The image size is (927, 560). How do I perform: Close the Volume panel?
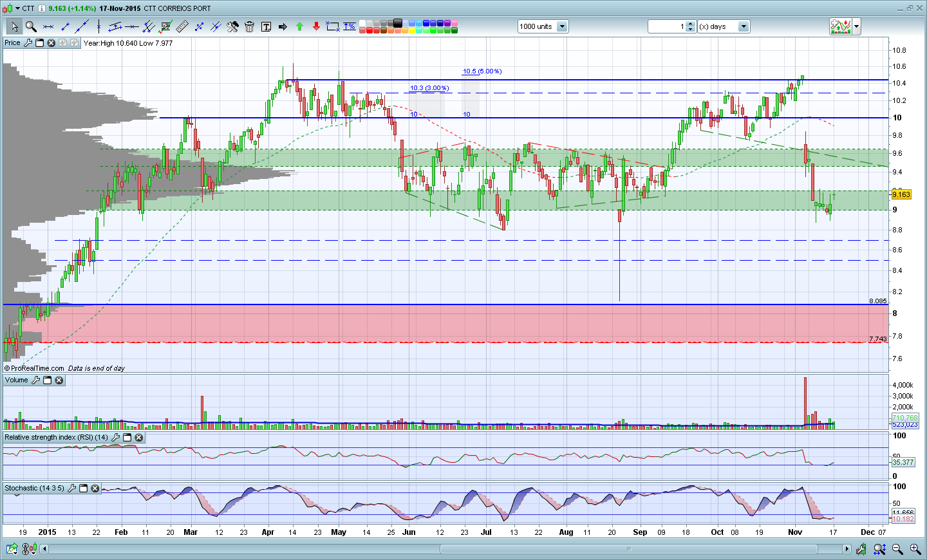click(59, 380)
